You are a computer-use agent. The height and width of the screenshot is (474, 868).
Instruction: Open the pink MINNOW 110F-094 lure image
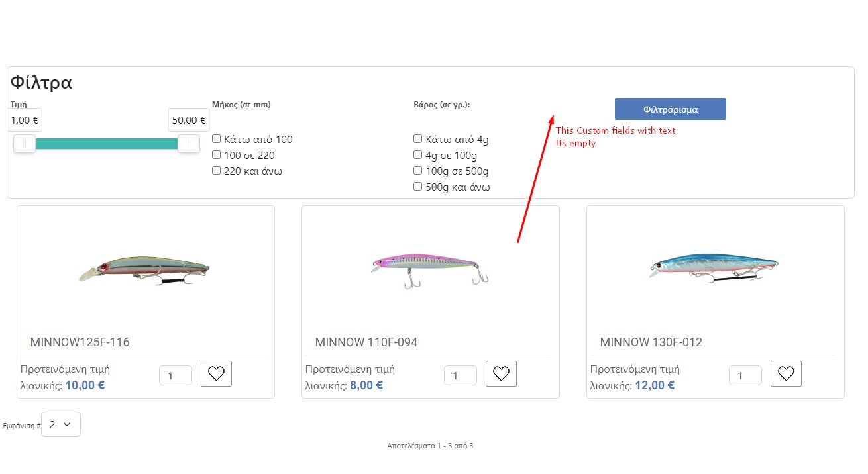[430, 268]
